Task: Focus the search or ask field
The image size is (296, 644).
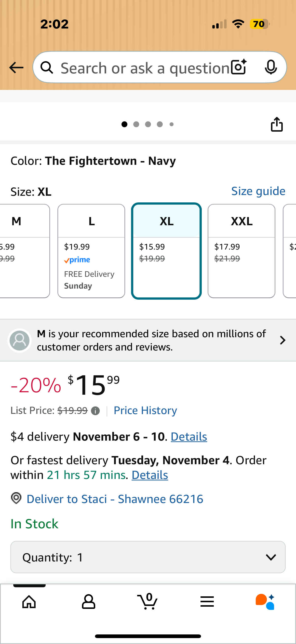Action: tap(145, 68)
